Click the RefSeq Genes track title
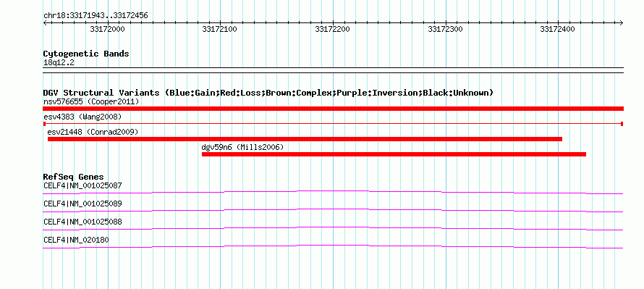The width and height of the screenshot is (644, 289). point(74,177)
